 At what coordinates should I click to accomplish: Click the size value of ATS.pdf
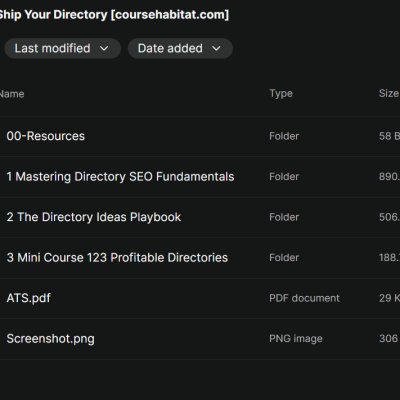coord(389,298)
